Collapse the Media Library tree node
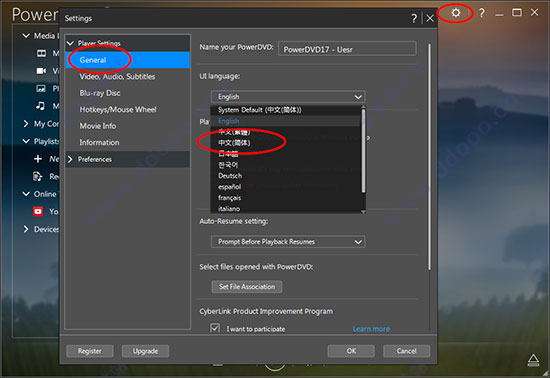 coord(26,36)
